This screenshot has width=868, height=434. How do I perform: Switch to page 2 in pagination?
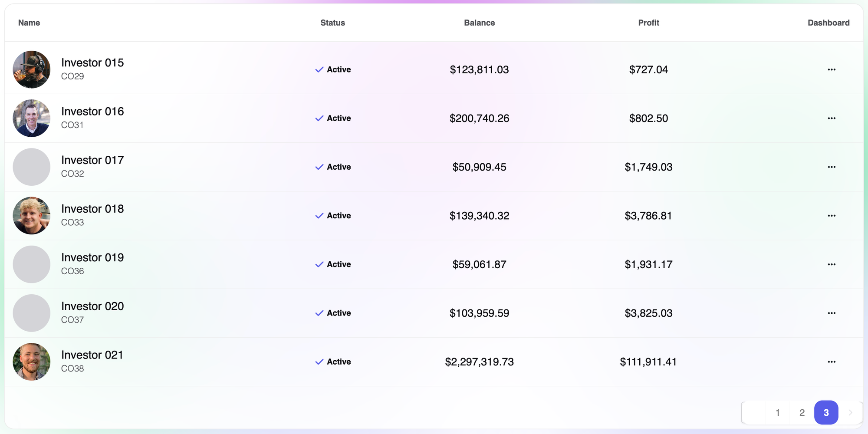point(802,413)
